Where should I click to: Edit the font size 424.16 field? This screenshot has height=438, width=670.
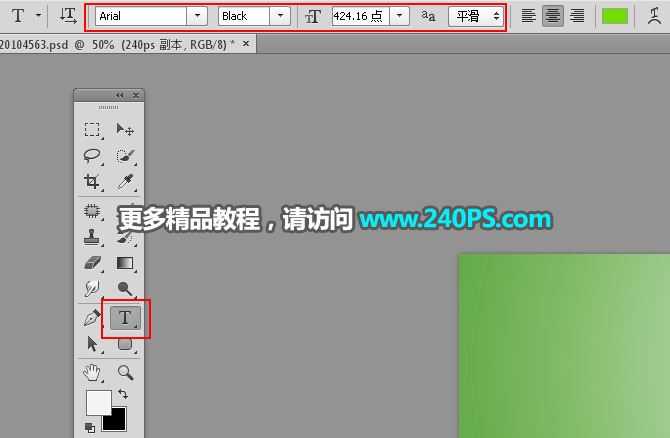(361, 16)
